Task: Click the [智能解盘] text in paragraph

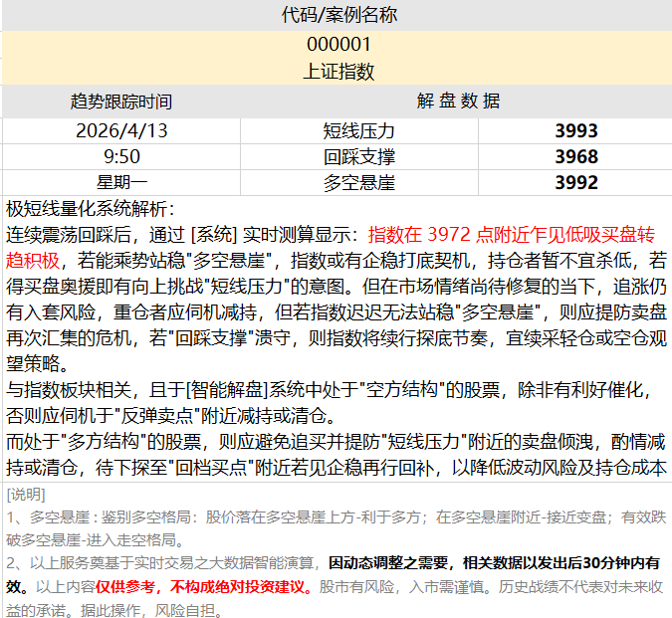Action: [226, 389]
